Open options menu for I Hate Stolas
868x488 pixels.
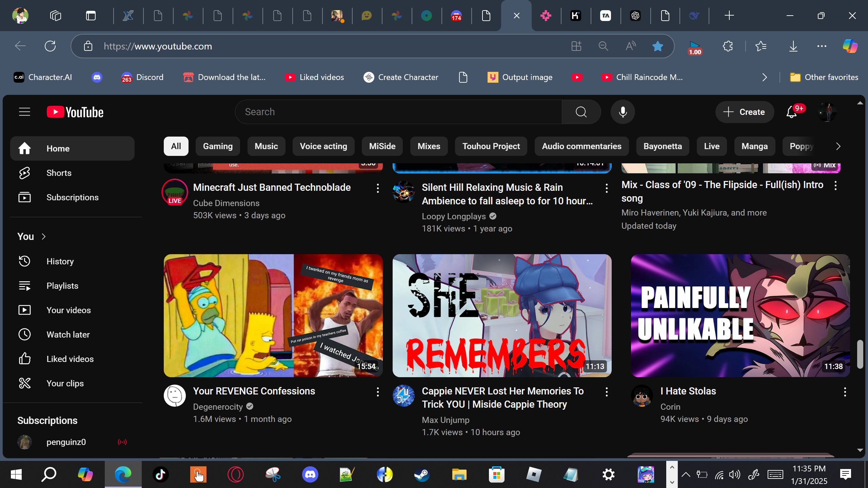pyautogui.click(x=845, y=392)
